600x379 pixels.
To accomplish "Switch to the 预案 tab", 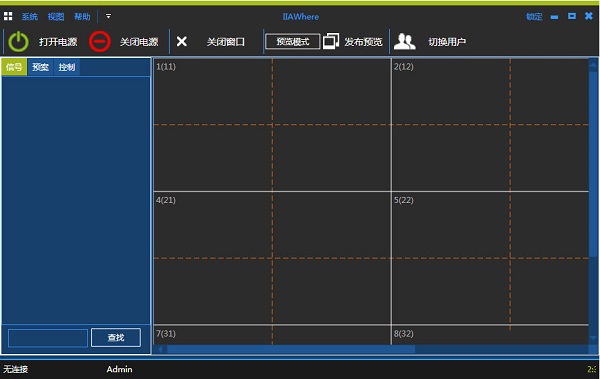I will 41,67.
